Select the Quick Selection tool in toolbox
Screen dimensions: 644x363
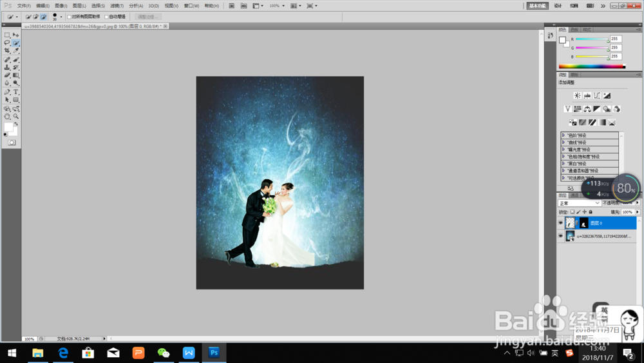(x=15, y=43)
